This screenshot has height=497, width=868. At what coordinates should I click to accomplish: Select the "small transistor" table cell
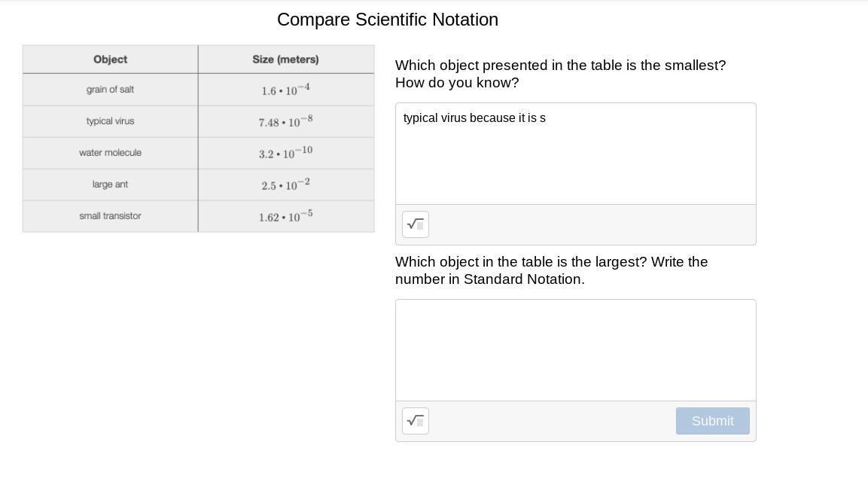point(110,216)
